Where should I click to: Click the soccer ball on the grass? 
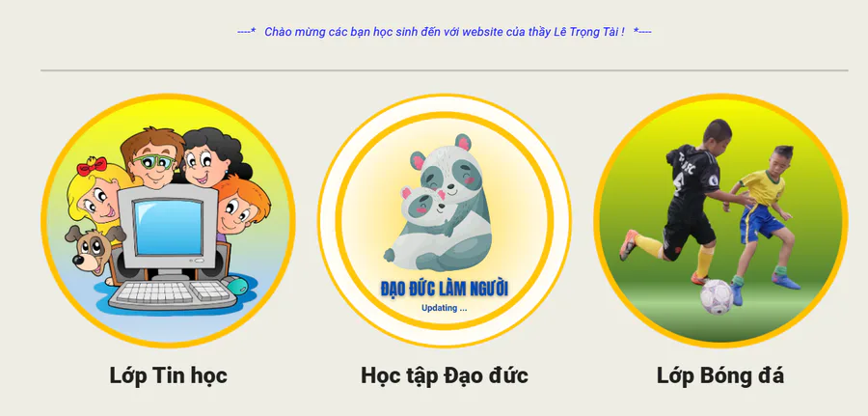[x=717, y=297]
